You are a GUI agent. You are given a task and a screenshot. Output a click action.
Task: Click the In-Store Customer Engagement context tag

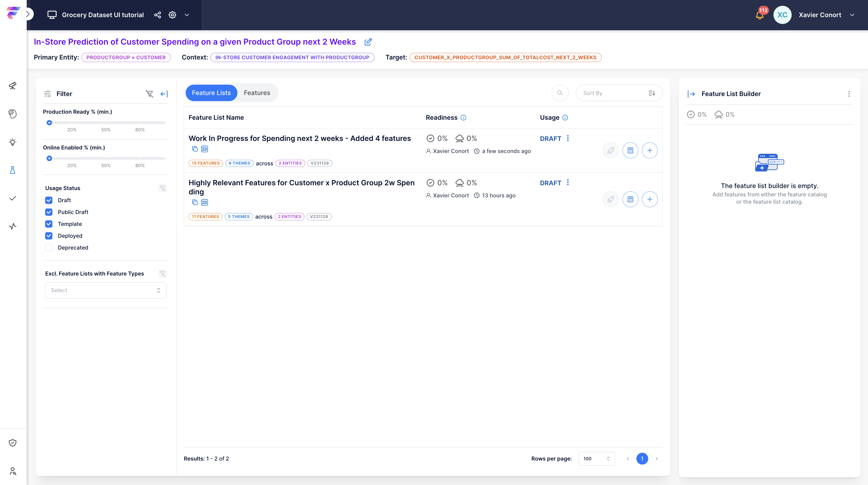(x=292, y=57)
